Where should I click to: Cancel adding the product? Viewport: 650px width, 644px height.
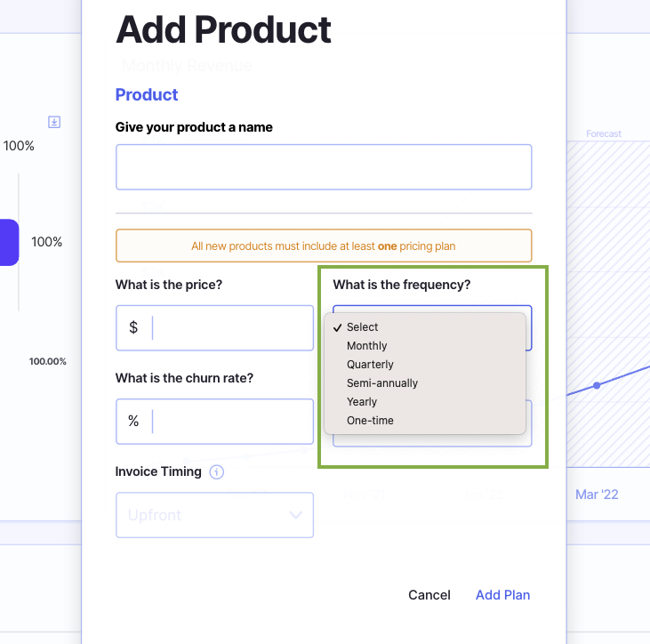click(429, 595)
